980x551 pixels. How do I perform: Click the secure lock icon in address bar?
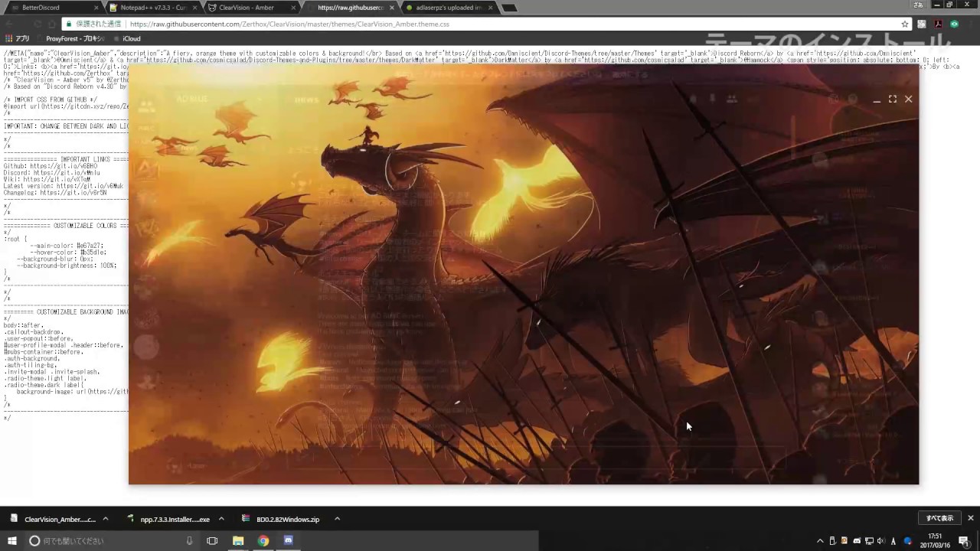point(68,24)
